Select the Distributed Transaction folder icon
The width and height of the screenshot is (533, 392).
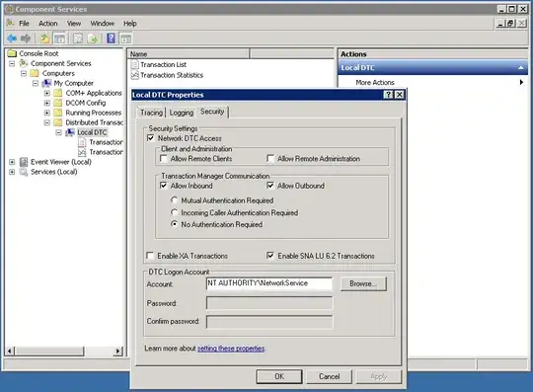[x=58, y=122]
